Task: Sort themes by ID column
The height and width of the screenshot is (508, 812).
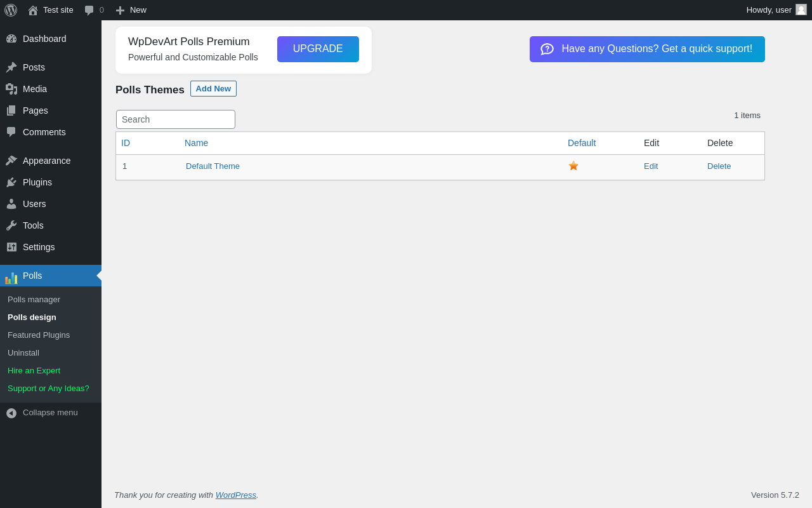Action: [126, 143]
